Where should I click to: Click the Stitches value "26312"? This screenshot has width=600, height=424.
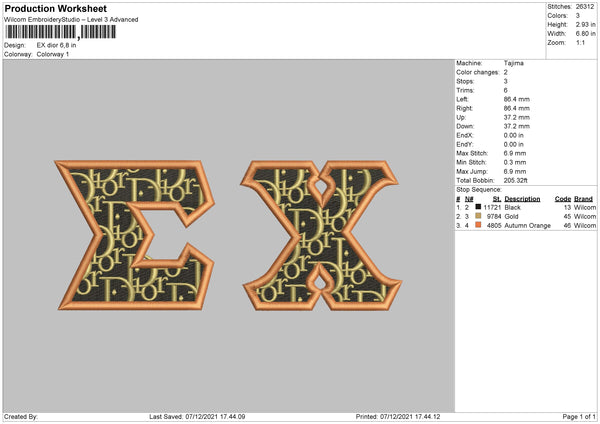pos(585,7)
